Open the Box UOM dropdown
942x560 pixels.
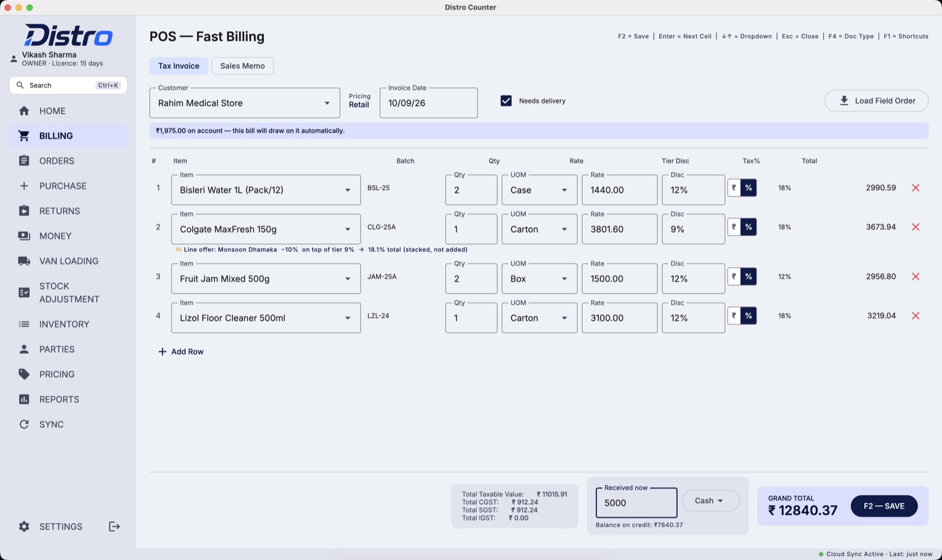539,279
